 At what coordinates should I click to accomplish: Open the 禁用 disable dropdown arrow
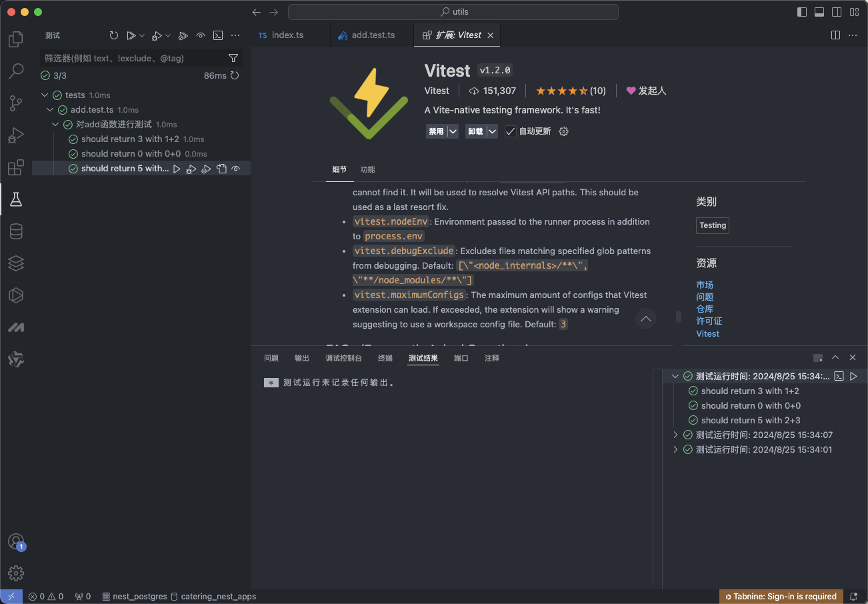pos(453,131)
